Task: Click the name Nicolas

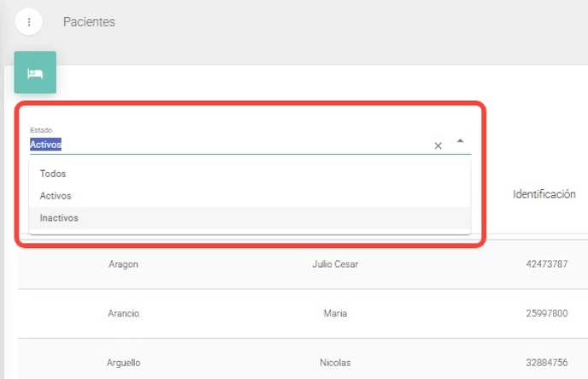Action: pos(335,363)
